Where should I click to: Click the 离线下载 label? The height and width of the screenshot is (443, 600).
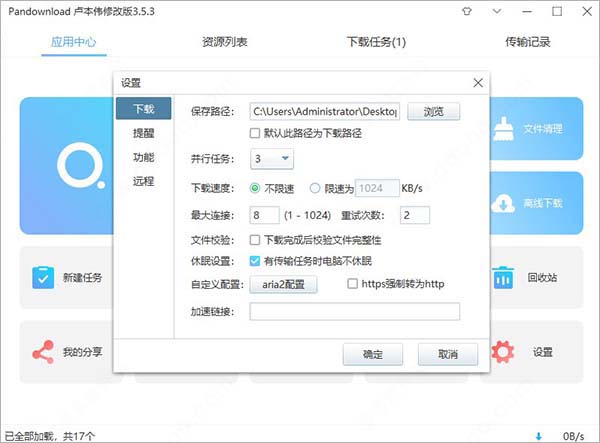pos(543,203)
